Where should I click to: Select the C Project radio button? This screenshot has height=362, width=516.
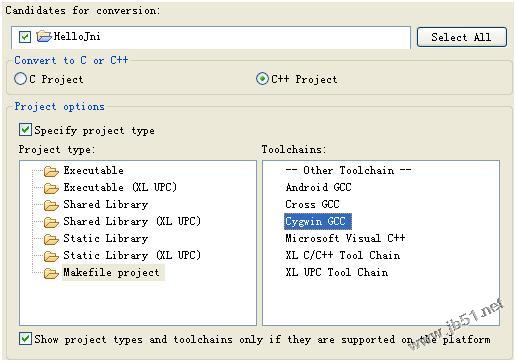(x=20, y=79)
